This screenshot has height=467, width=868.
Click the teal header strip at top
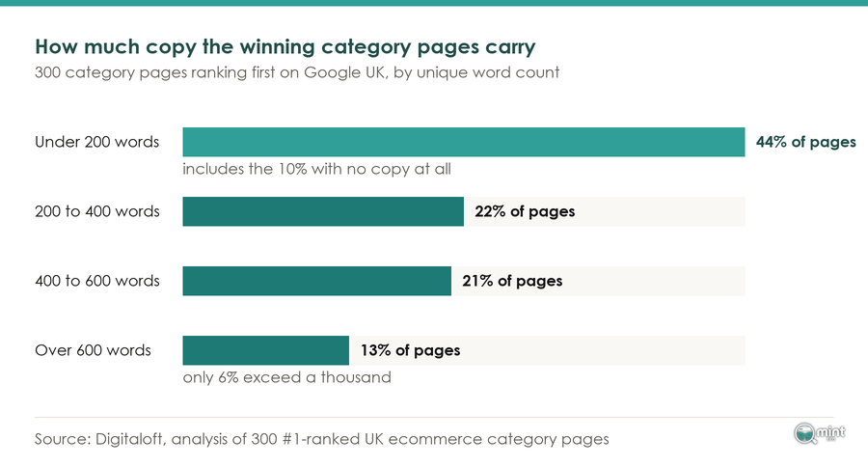(434, 3)
